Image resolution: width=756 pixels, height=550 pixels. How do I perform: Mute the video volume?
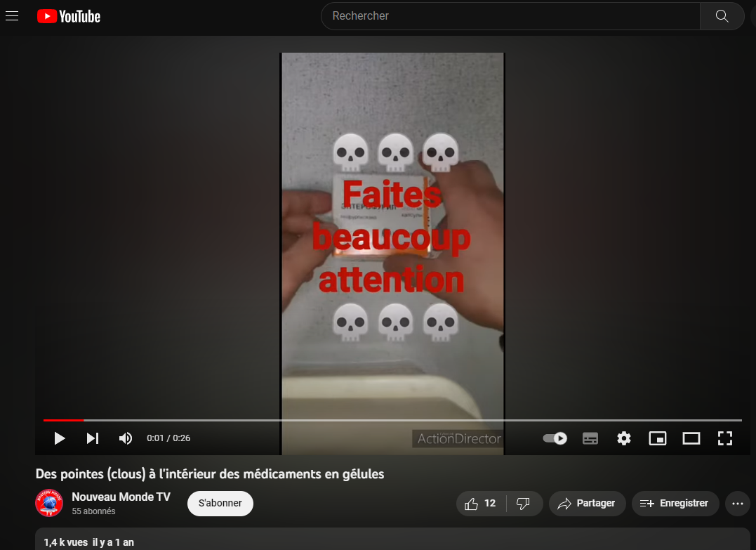126,438
